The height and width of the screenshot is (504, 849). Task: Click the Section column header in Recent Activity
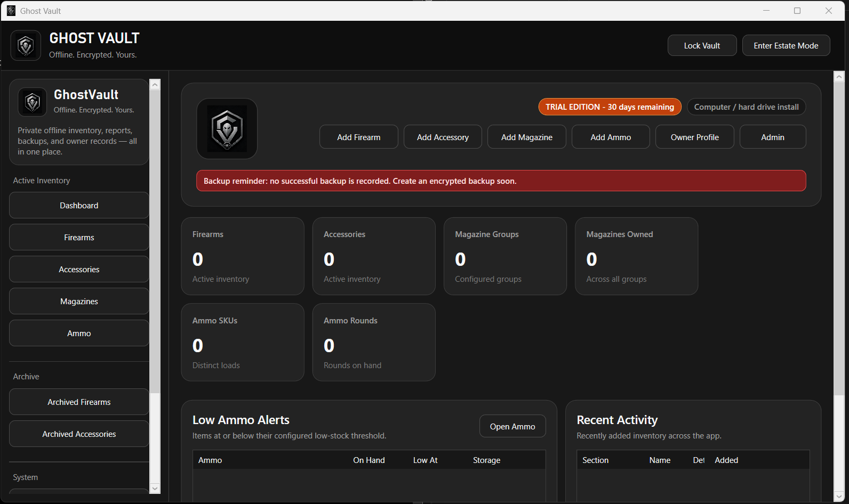point(595,460)
